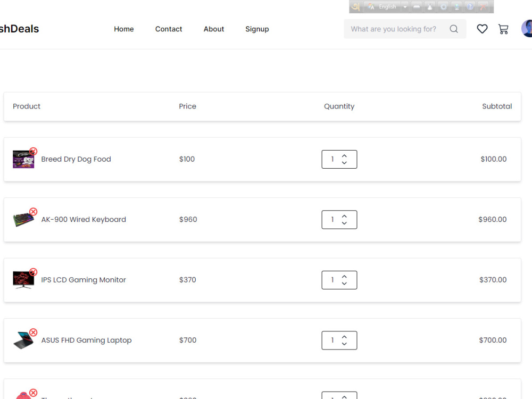Image resolution: width=532 pixels, height=399 pixels.
Task: Remove Breed Dry Dog Food from cart
Action: (33, 151)
